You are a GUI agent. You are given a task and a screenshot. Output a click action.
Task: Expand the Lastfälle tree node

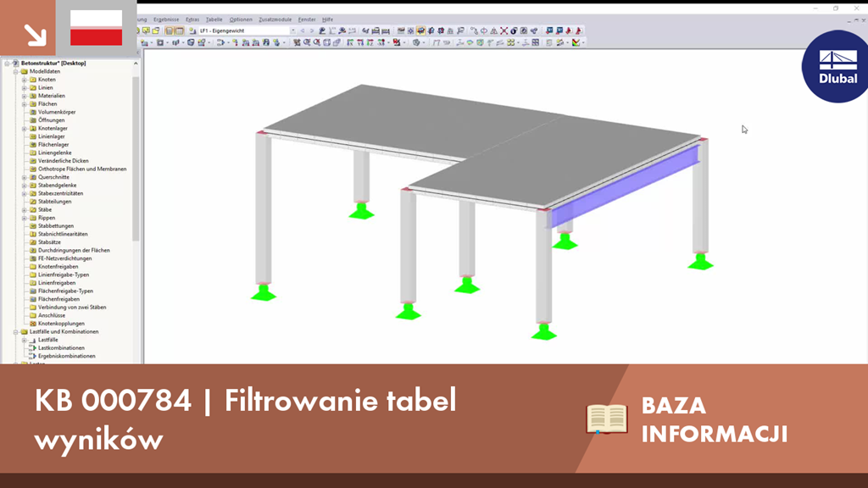click(x=25, y=340)
